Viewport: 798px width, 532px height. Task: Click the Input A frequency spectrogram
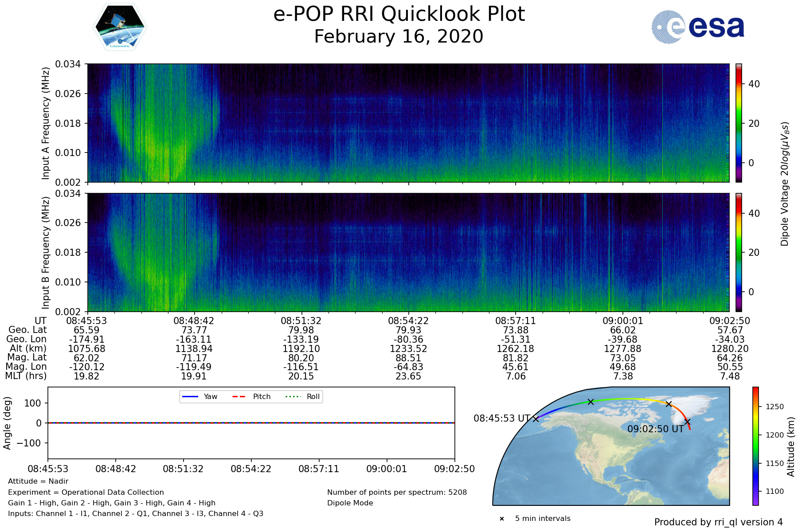click(408, 123)
